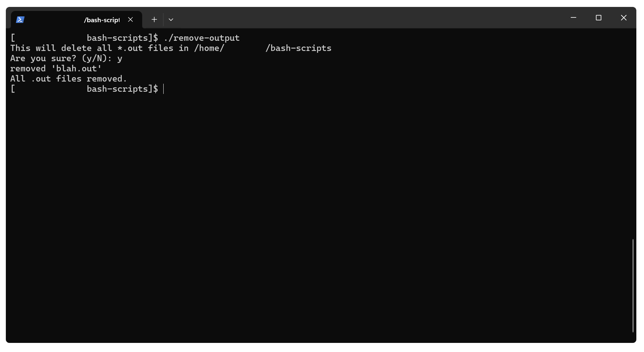The height and width of the screenshot is (352, 644).
Task: Click the empty title bar area beside the tabs
Action: (364, 18)
